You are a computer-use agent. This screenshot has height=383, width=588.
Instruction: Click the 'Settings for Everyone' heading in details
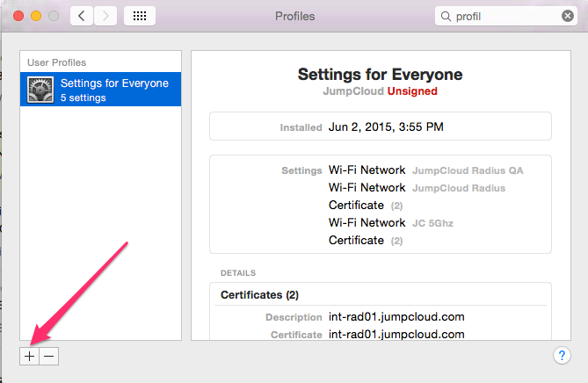click(380, 74)
